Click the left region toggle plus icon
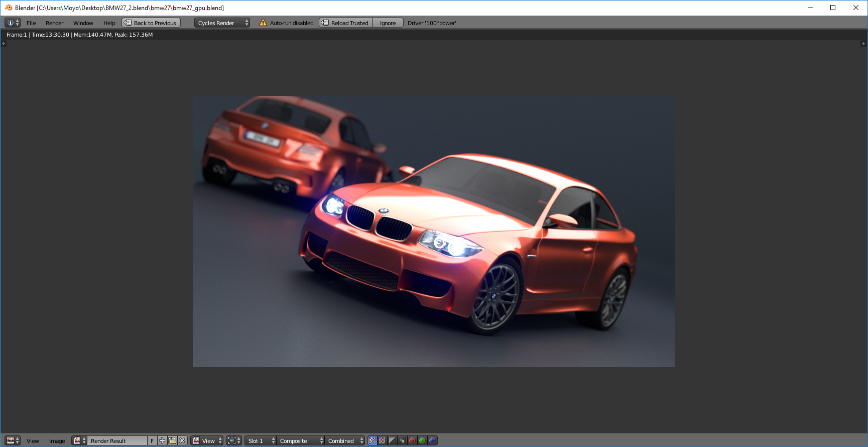Image resolution: width=868 pixels, height=447 pixels. (x=4, y=44)
